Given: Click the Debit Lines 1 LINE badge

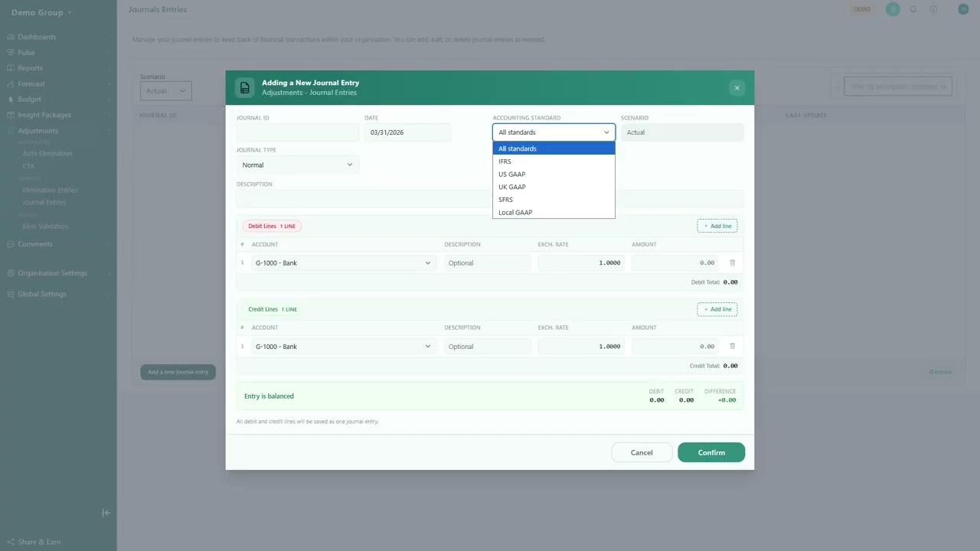Looking at the screenshot, I should point(272,226).
